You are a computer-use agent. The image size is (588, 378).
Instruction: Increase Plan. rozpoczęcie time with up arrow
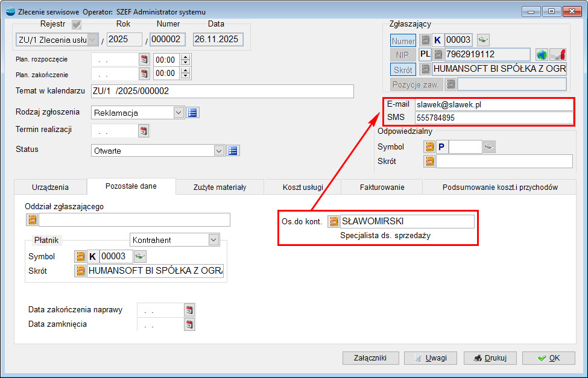[x=185, y=57]
